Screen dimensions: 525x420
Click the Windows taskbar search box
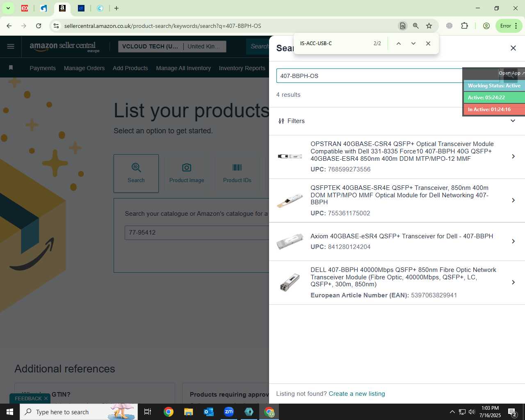pos(79,412)
